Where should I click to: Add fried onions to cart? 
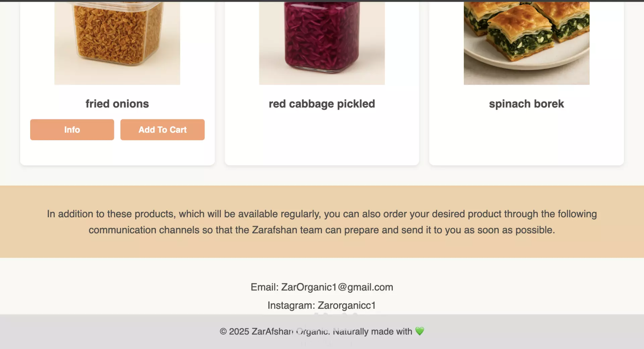point(162,130)
